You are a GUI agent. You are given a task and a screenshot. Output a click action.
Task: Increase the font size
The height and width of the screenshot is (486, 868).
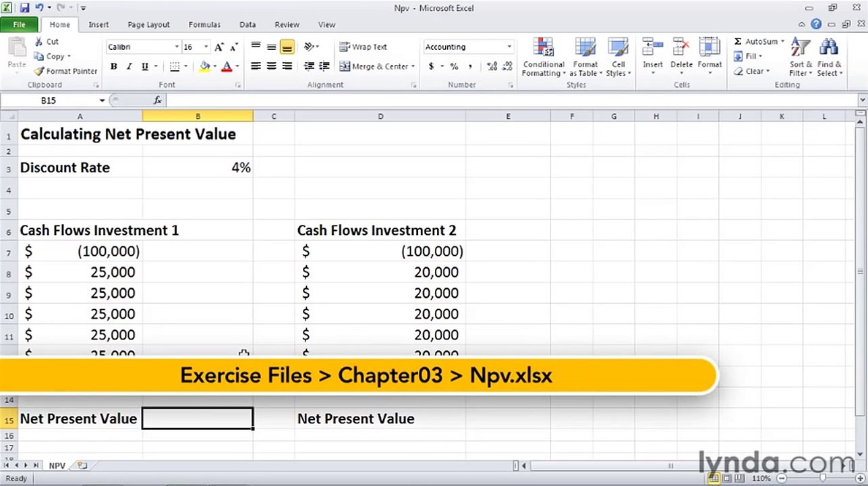pos(219,47)
